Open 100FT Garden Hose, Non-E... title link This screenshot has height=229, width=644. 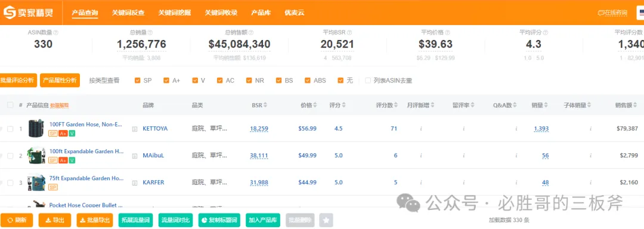point(86,125)
